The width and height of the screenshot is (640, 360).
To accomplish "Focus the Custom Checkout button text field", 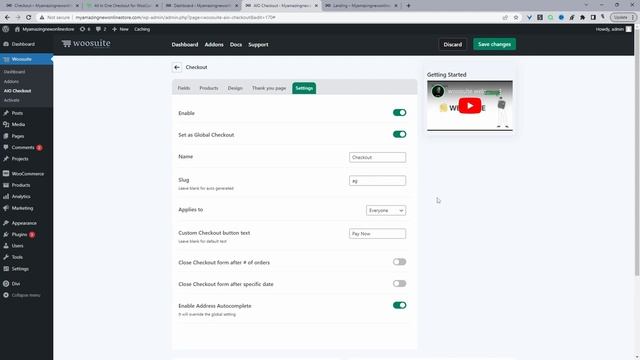I will [378, 234].
